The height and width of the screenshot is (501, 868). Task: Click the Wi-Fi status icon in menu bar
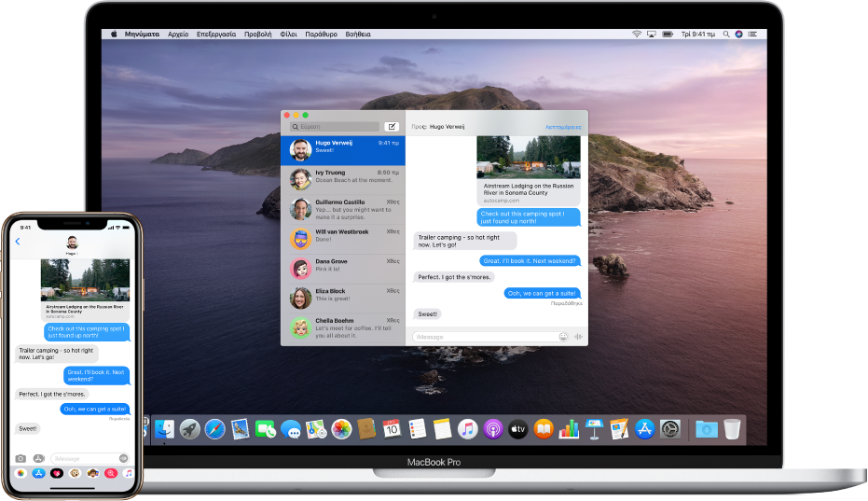click(637, 34)
